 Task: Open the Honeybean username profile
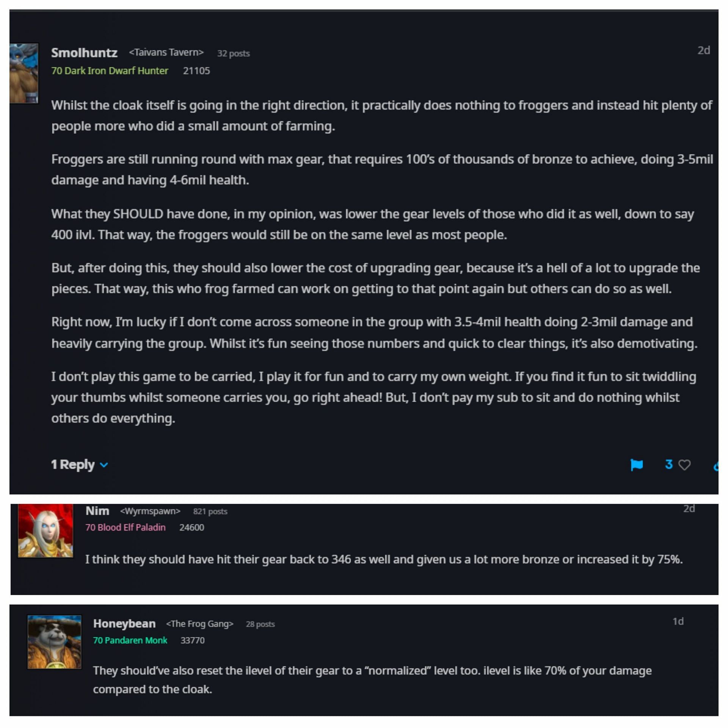click(124, 624)
